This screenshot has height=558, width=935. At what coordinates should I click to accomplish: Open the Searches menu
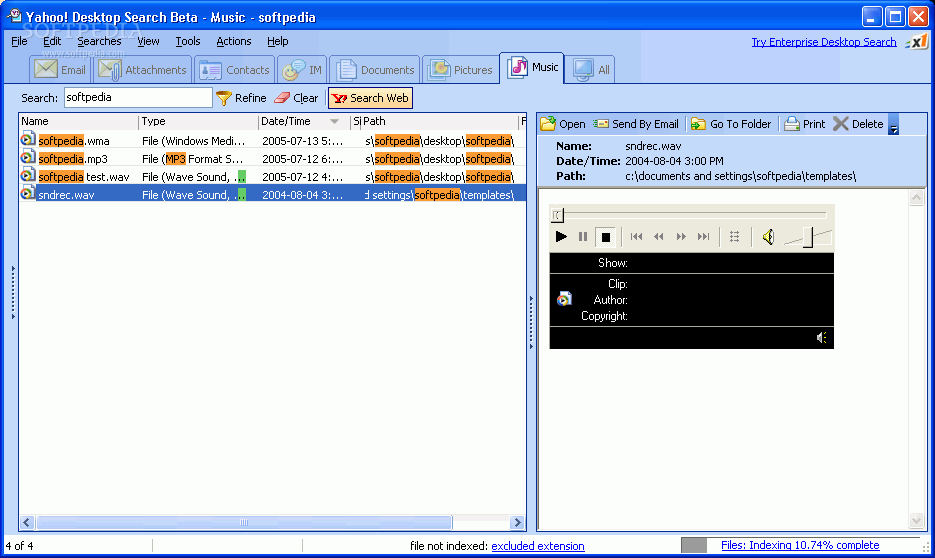coord(99,41)
